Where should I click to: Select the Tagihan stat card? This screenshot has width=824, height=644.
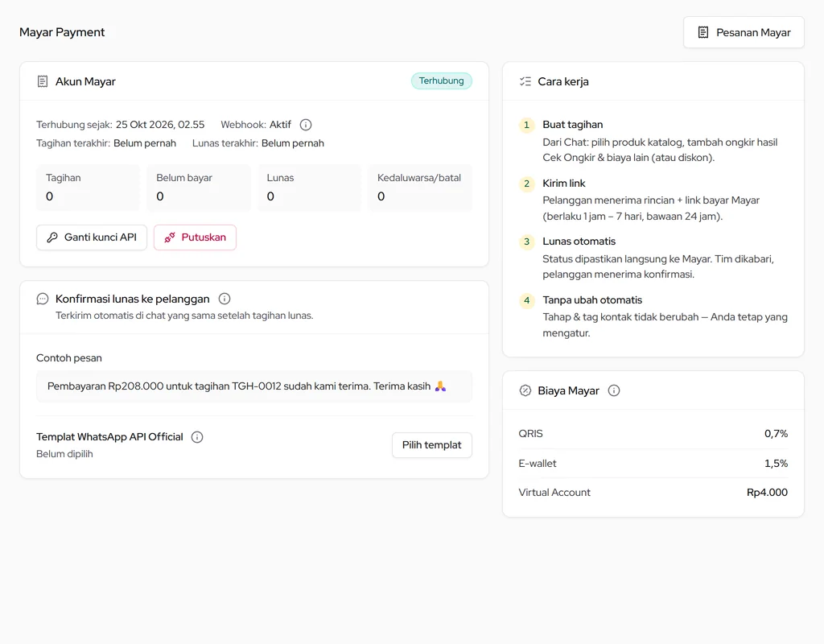click(88, 188)
